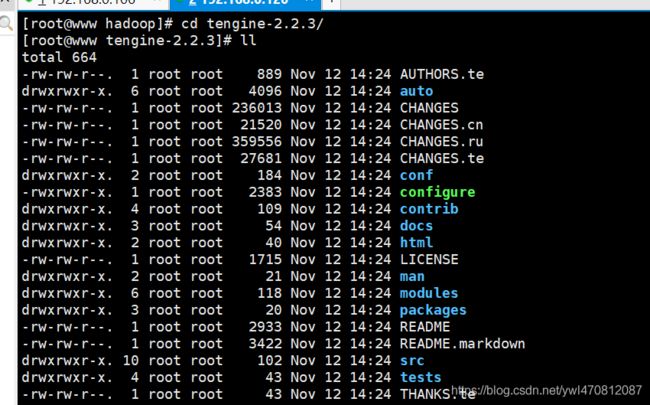Click the blue 'man' directory name

[412, 276]
